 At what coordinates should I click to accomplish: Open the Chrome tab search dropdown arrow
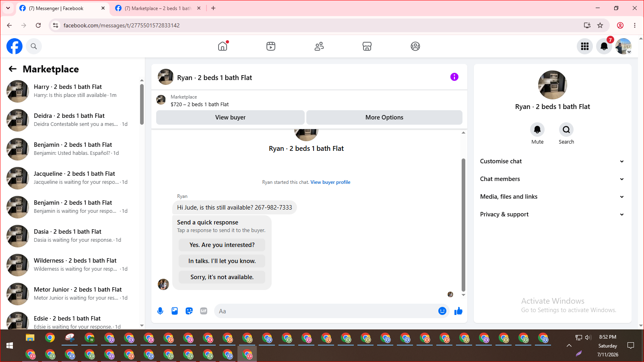(x=8, y=8)
